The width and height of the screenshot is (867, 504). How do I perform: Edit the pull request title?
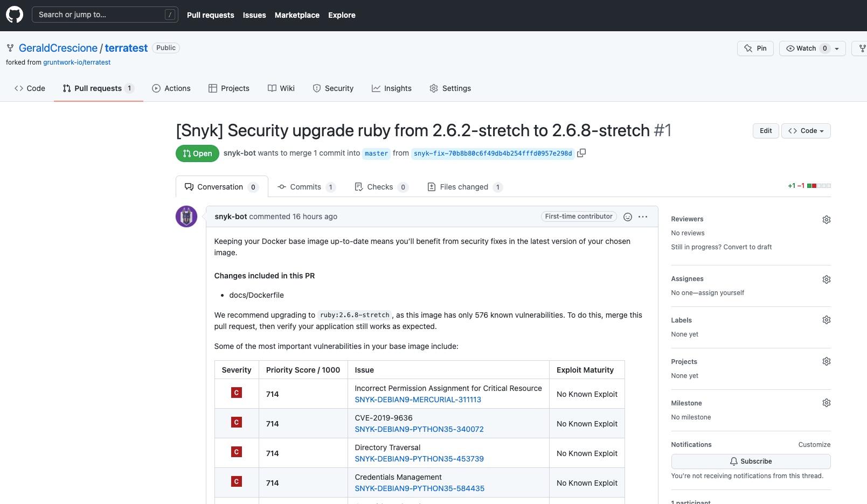pyautogui.click(x=766, y=131)
